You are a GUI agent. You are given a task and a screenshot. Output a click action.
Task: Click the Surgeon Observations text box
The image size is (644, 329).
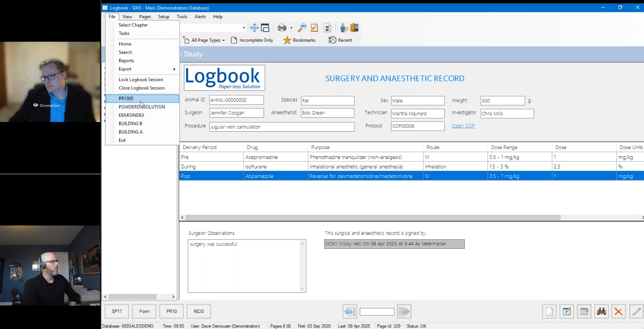click(244, 266)
